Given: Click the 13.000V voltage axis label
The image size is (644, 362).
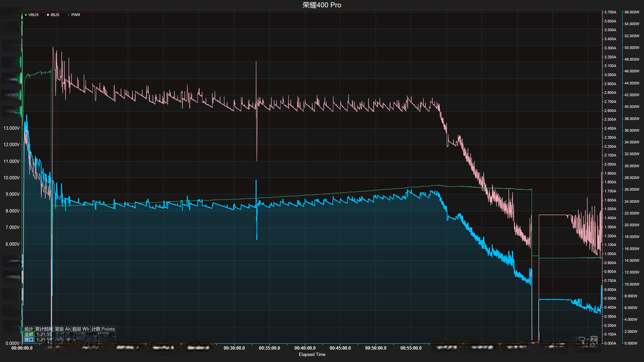Looking at the screenshot, I should point(11,128).
